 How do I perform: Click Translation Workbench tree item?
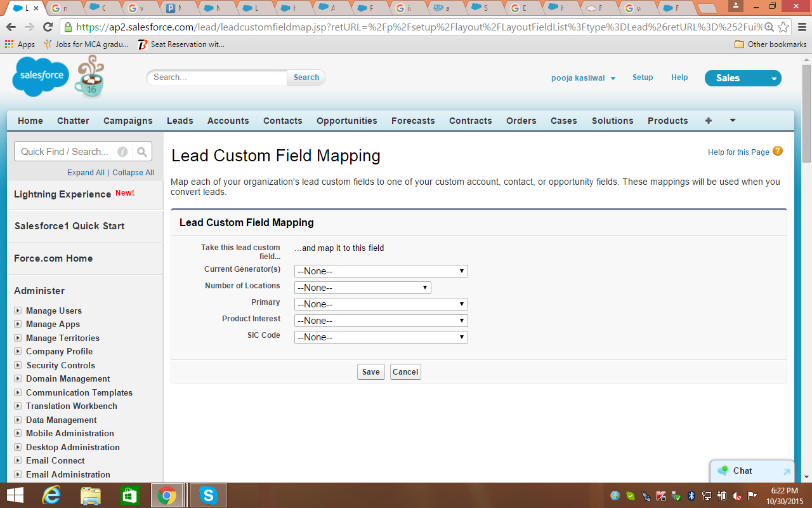click(x=71, y=406)
